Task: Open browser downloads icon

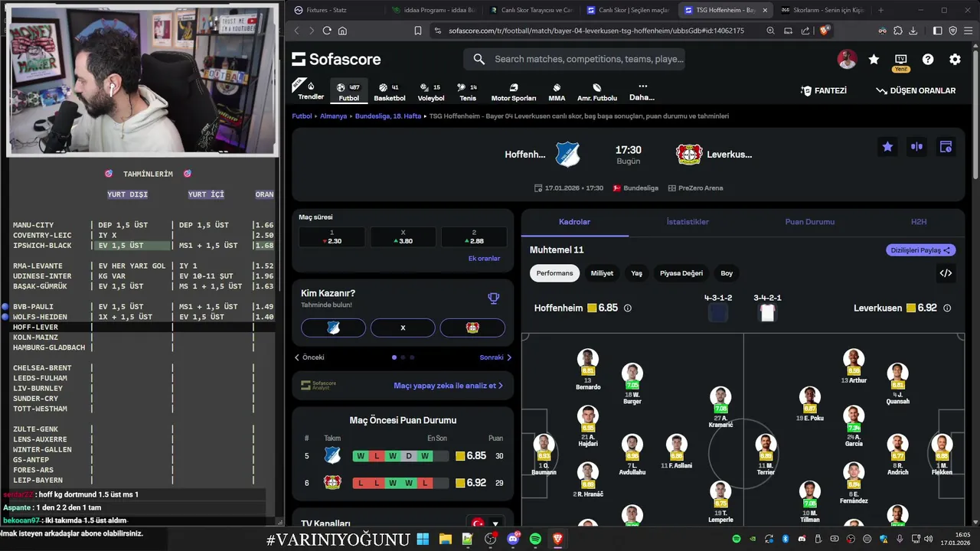Action: (913, 31)
